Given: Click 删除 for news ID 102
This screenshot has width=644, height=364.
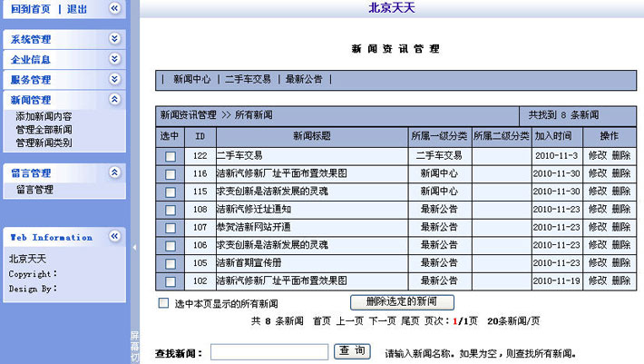Looking at the screenshot, I should point(621,280).
